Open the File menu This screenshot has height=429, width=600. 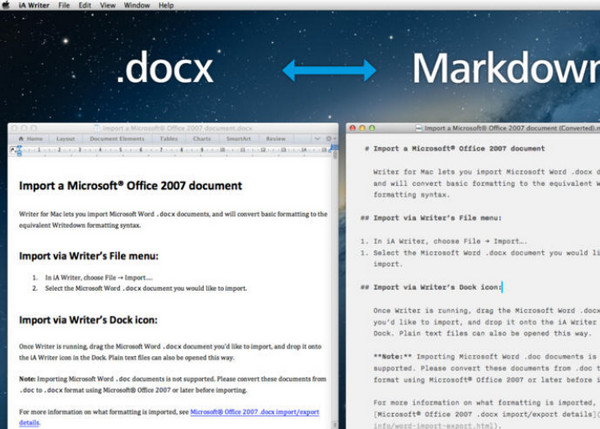tap(64, 5)
